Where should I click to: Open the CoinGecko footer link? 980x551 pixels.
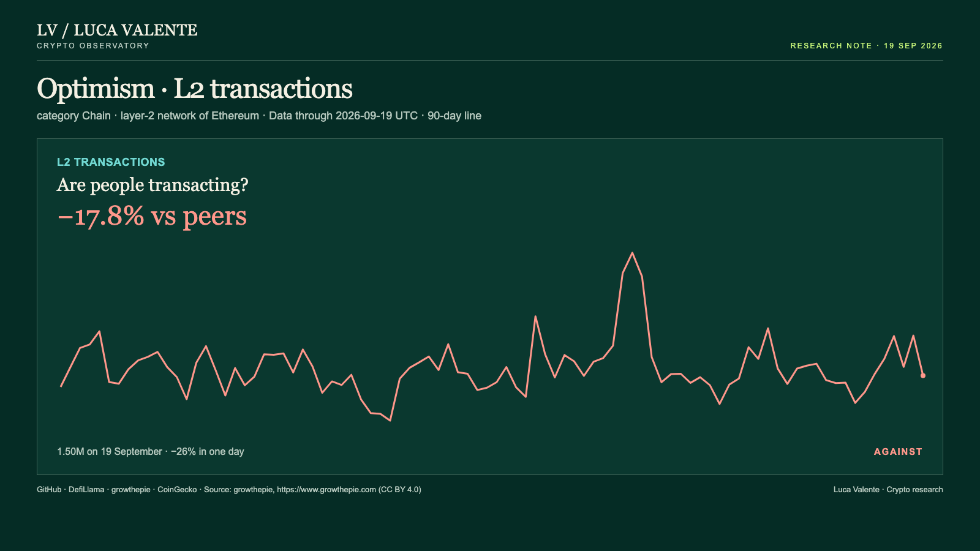[x=177, y=490]
